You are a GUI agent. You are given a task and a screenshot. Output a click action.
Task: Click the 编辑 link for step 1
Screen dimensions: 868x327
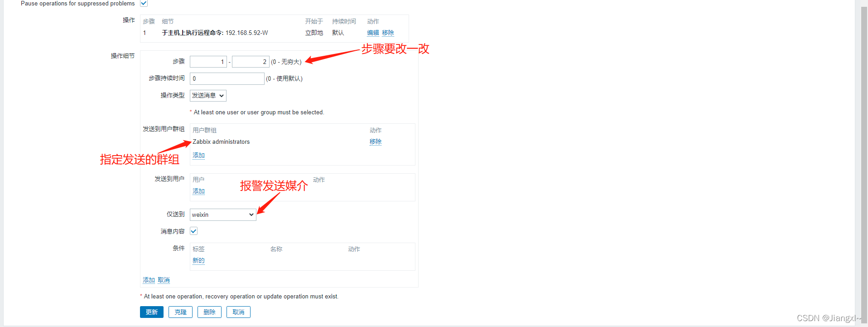(x=373, y=33)
